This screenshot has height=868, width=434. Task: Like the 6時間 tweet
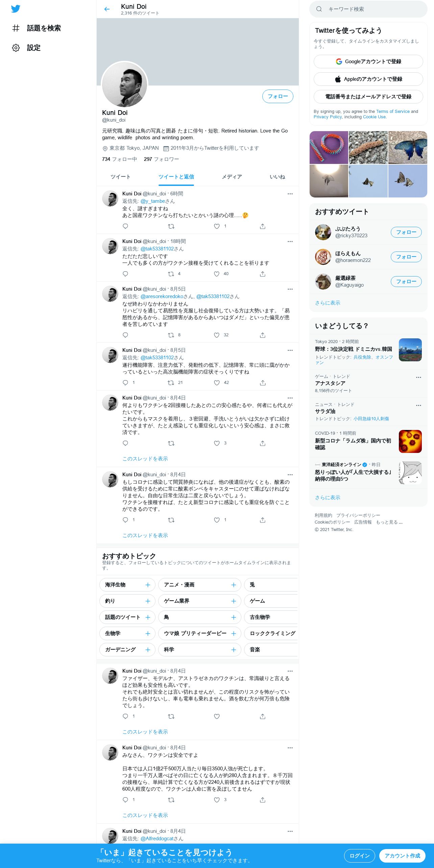217,226
